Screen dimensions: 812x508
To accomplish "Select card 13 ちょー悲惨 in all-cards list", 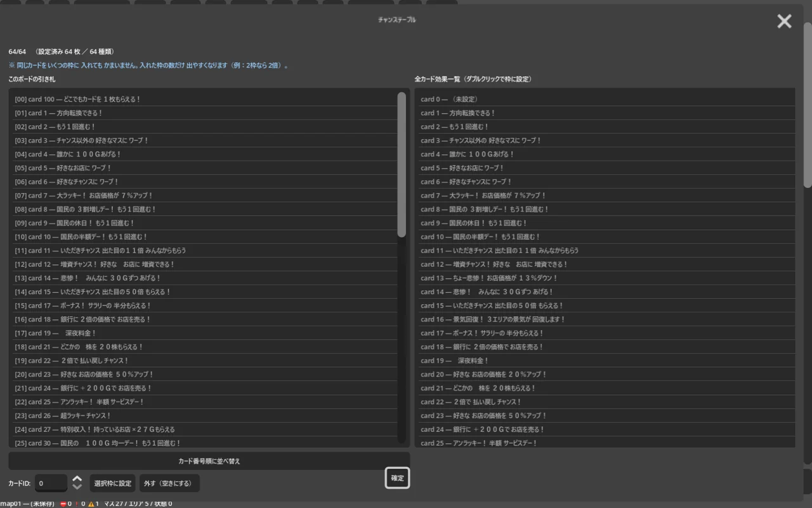I will [606, 278].
